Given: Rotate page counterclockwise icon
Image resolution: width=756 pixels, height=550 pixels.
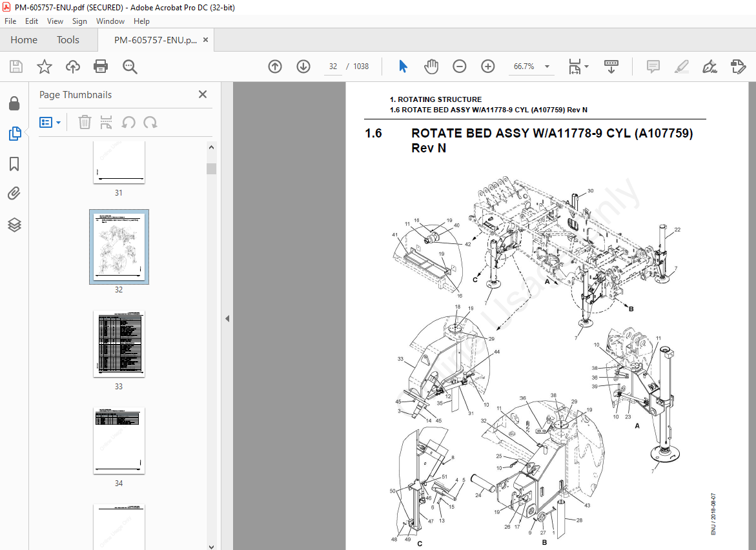Looking at the screenshot, I should coord(128,123).
